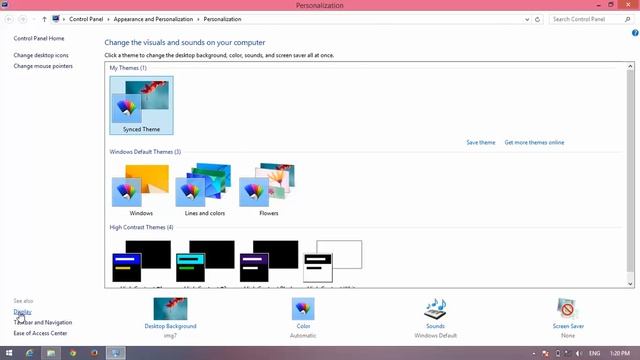Open Change desktop icons link
The image size is (640, 360).
[41, 55]
